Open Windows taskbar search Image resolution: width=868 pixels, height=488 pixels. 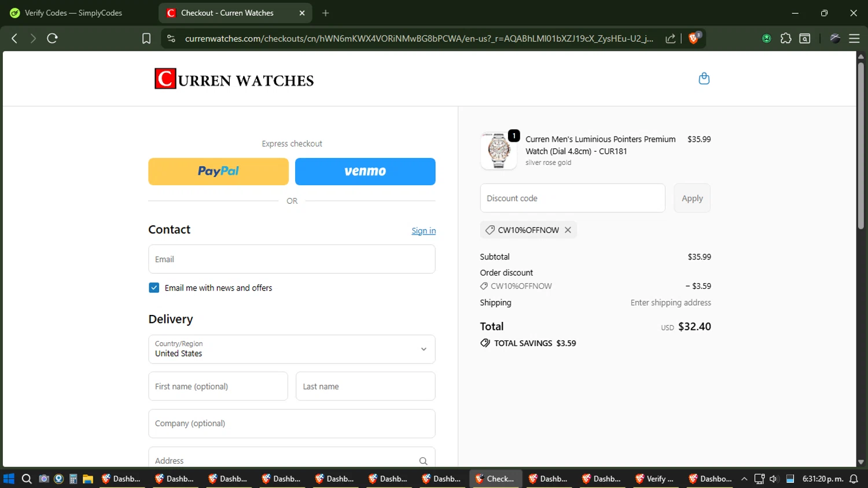click(27, 479)
